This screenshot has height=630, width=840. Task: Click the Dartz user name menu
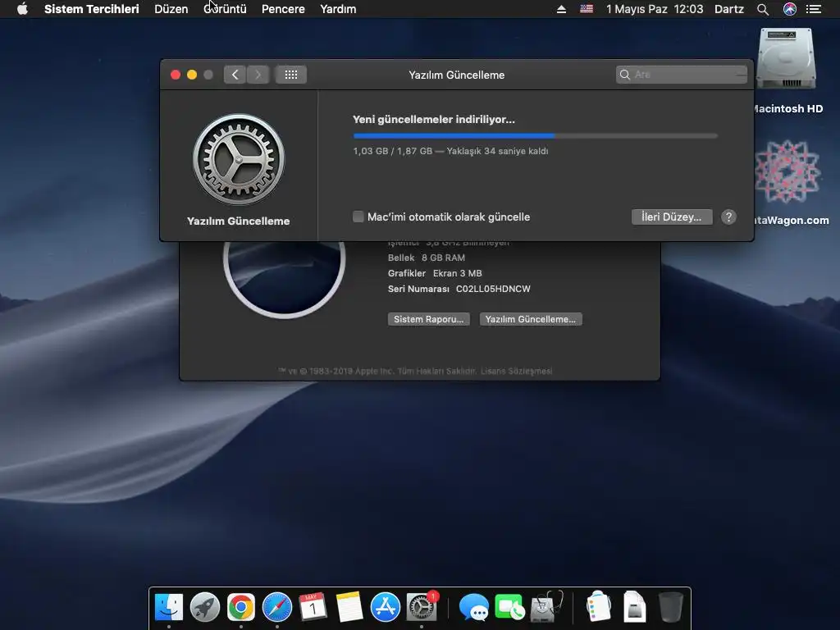729,9
